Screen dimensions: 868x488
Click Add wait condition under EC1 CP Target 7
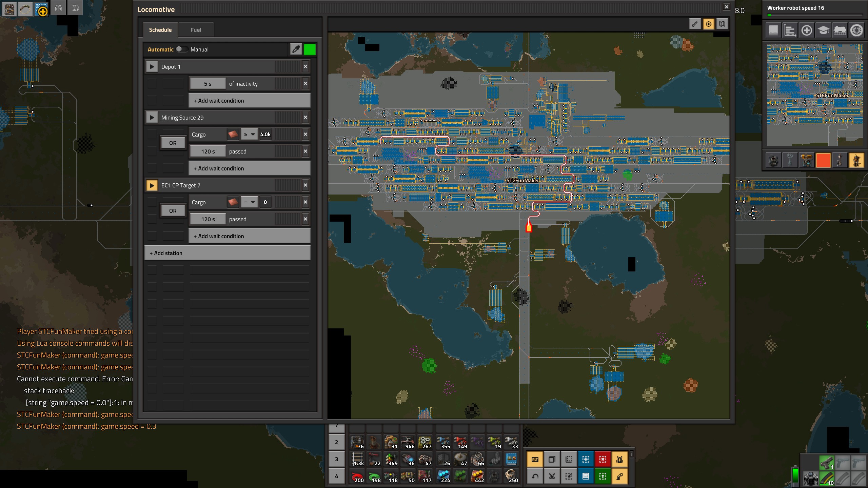[x=249, y=236]
